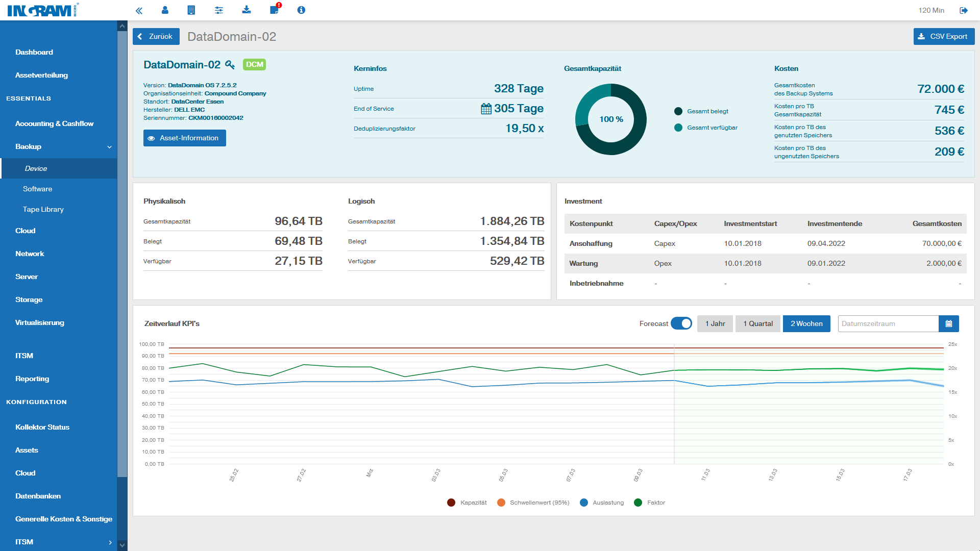
Task: Select Tape Library under Backup
Action: (x=43, y=209)
